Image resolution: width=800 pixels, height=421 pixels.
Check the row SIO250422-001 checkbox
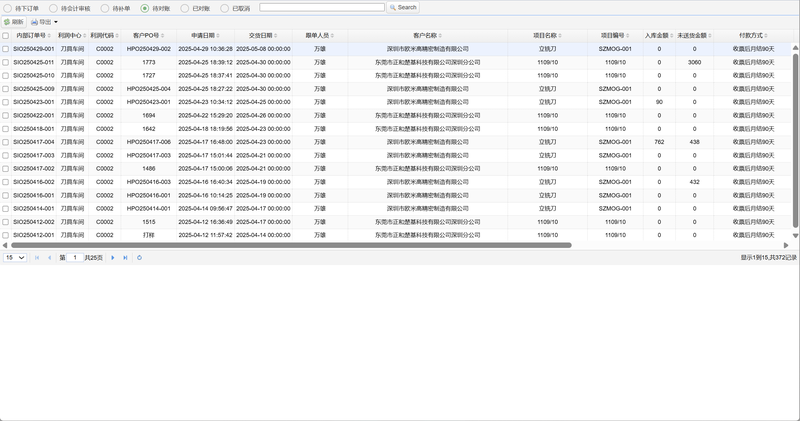coord(6,115)
